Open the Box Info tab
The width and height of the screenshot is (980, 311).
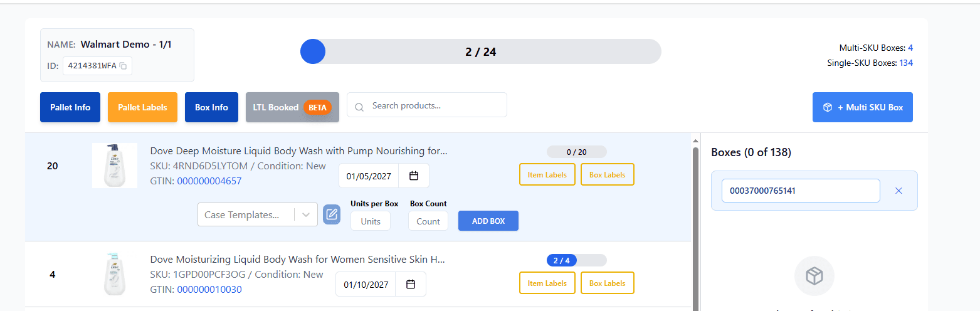[x=211, y=107]
